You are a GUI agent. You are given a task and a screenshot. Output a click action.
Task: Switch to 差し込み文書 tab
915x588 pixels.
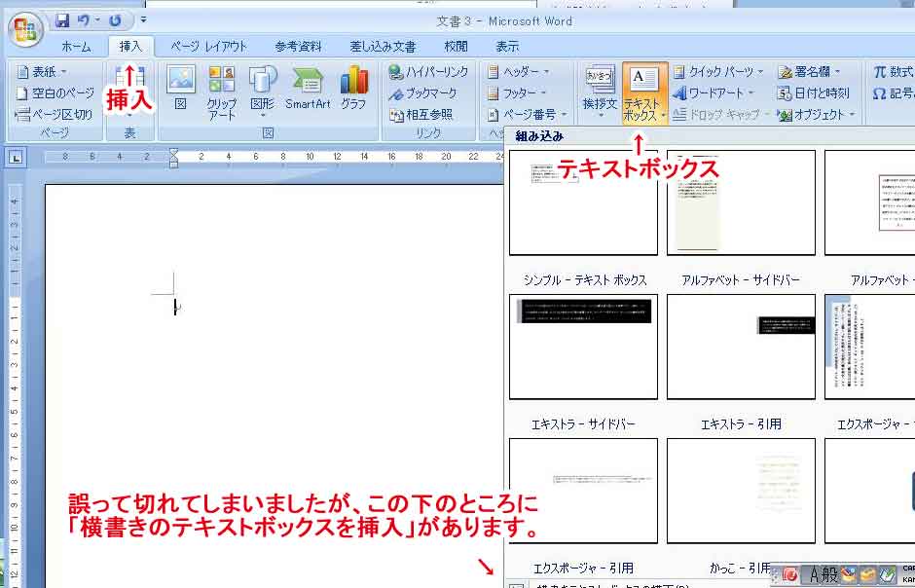(x=383, y=47)
